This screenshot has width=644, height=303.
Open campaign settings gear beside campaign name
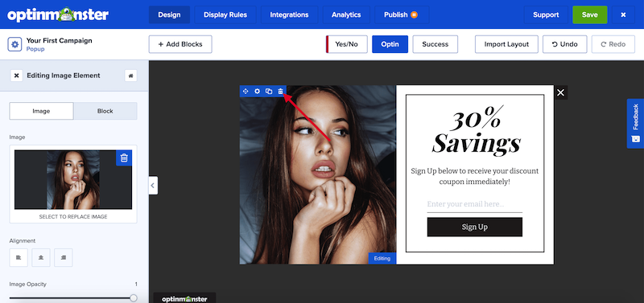point(14,44)
